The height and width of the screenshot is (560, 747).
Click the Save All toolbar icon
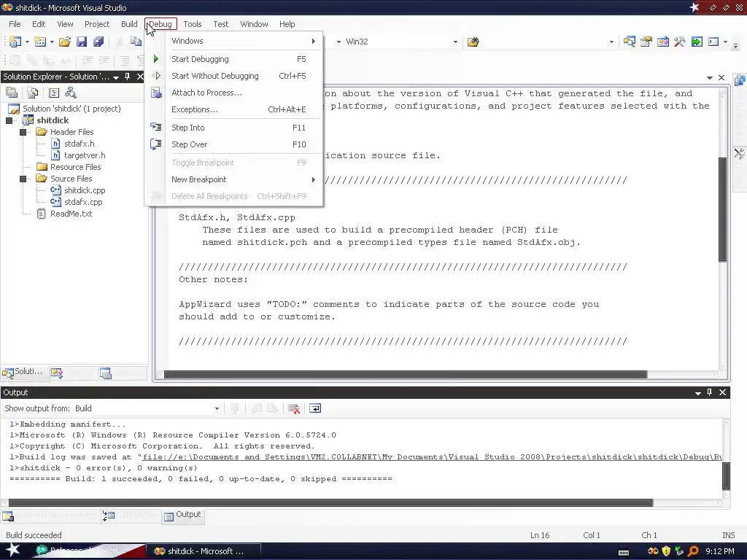(98, 42)
